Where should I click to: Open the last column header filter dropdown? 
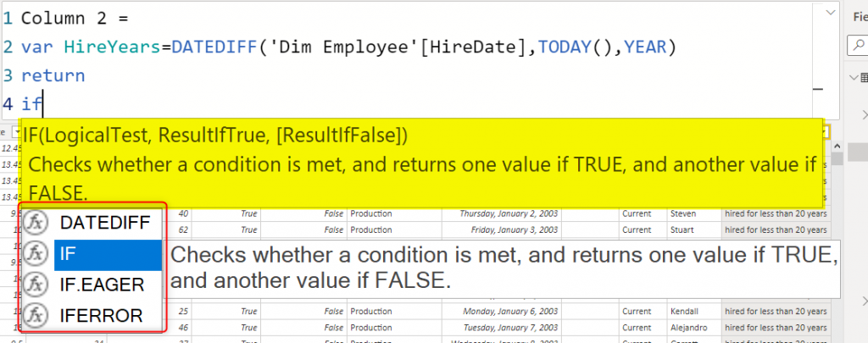(x=825, y=131)
